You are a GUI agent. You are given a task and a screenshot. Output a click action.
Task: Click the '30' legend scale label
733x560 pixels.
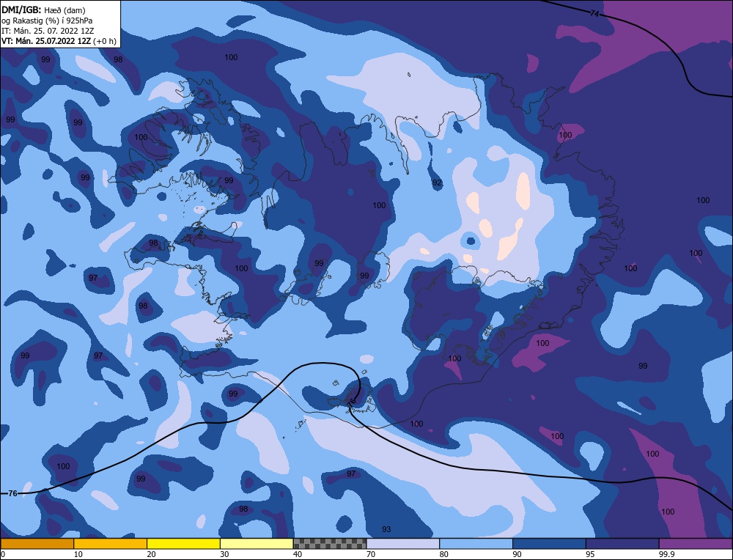[x=224, y=554]
